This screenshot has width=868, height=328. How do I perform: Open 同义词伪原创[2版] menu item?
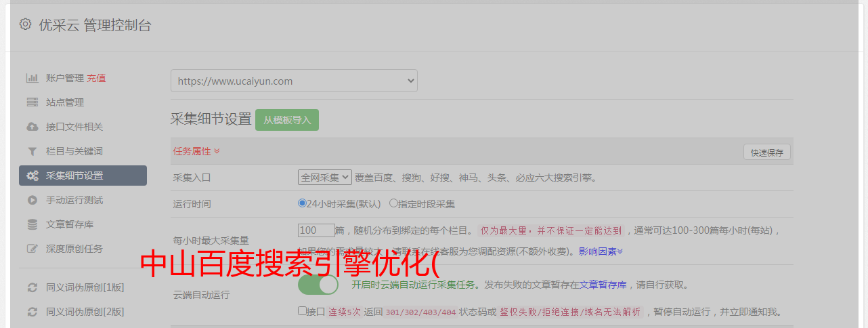(x=85, y=312)
